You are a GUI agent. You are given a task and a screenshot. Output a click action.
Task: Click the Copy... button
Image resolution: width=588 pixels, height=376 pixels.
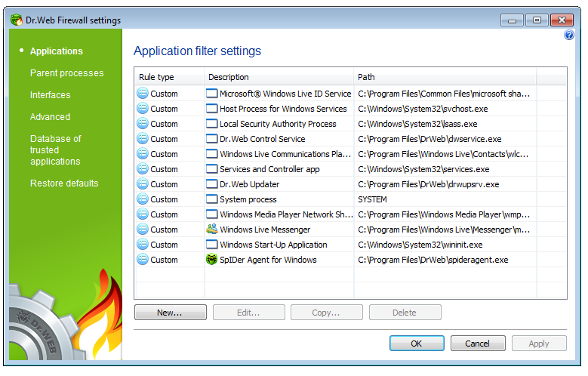pyautogui.click(x=327, y=313)
